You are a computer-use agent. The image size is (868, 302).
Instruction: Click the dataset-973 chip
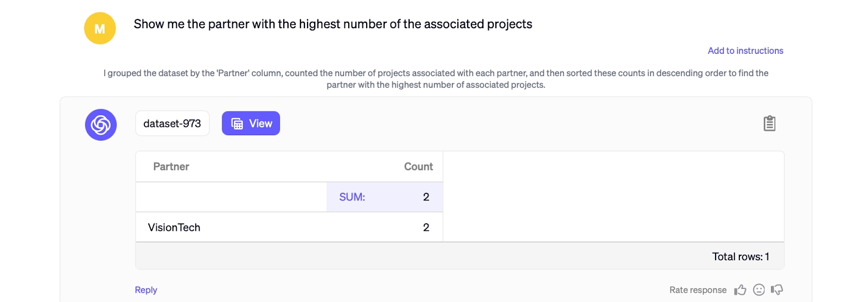coord(172,123)
